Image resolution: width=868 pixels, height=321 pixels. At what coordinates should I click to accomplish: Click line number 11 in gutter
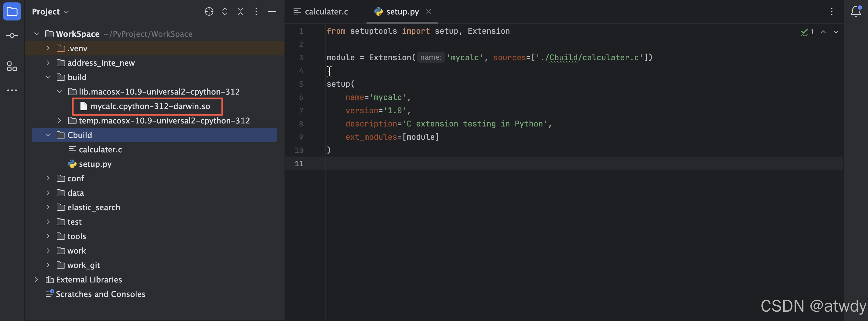[299, 164]
